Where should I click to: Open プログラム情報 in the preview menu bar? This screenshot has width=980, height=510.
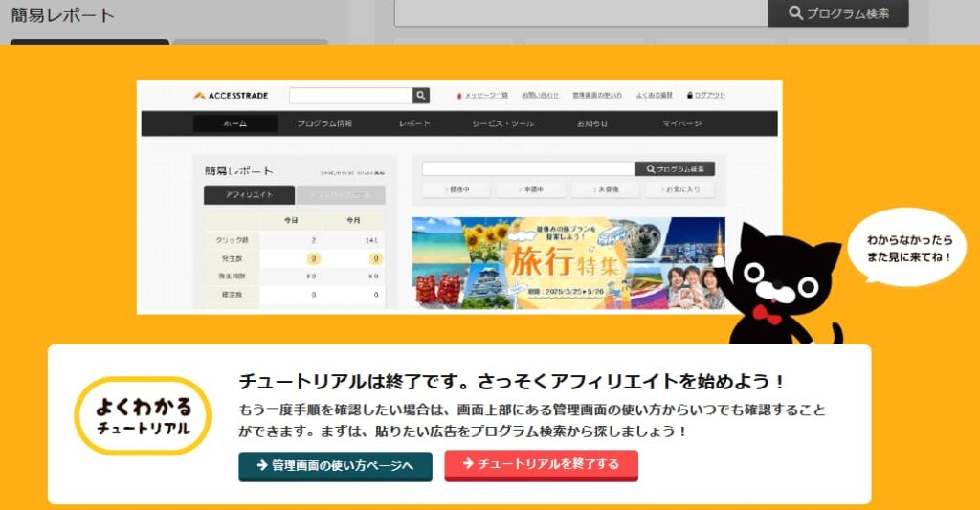[324, 123]
